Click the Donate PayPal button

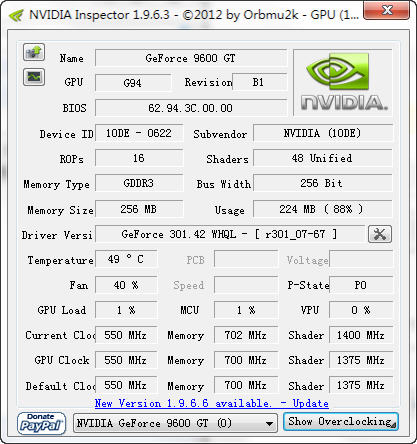(41, 423)
